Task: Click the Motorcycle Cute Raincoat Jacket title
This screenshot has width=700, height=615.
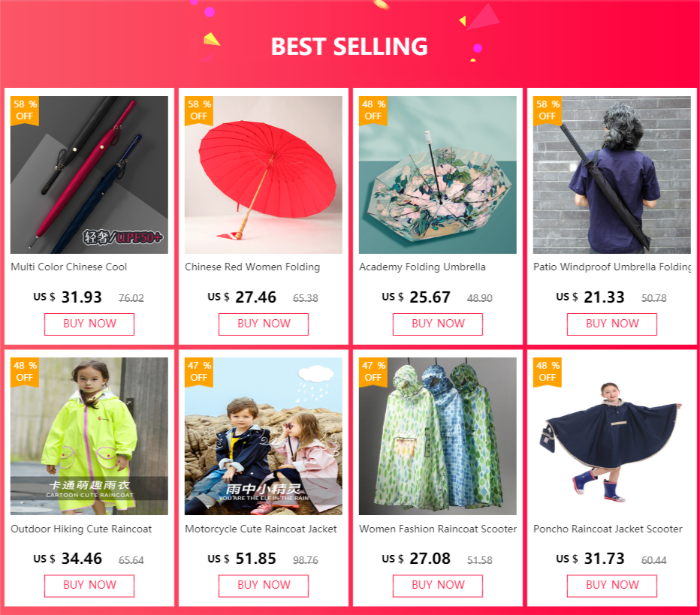Action: 261,529
